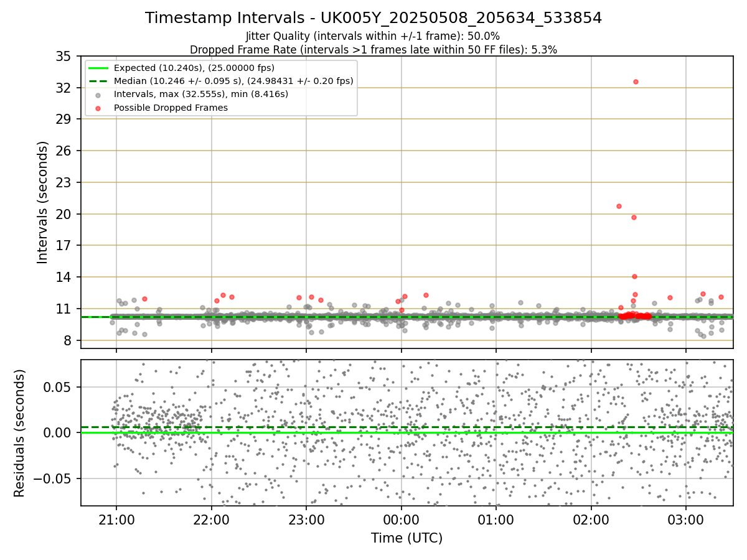Click the 8 y-axis tick label
This screenshot has height=560, width=747.
[x=68, y=340]
